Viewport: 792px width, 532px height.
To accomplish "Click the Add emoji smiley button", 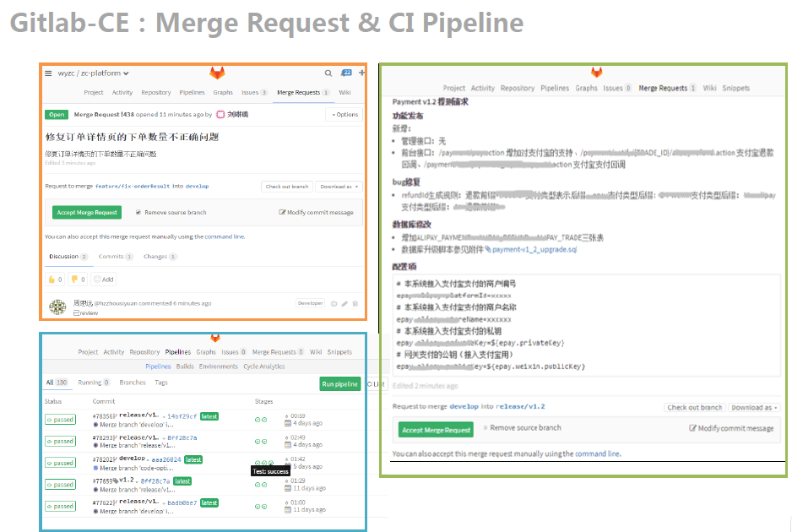I will pyautogui.click(x=104, y=280).
